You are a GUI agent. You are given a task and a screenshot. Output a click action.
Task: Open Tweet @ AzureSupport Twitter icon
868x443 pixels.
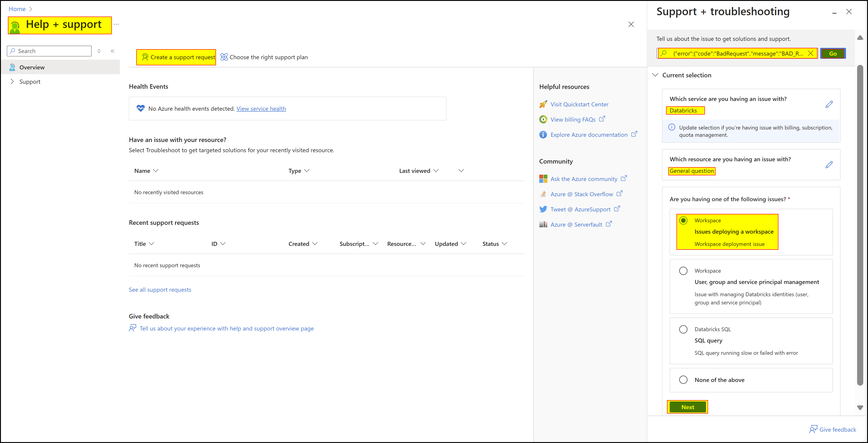543,209
